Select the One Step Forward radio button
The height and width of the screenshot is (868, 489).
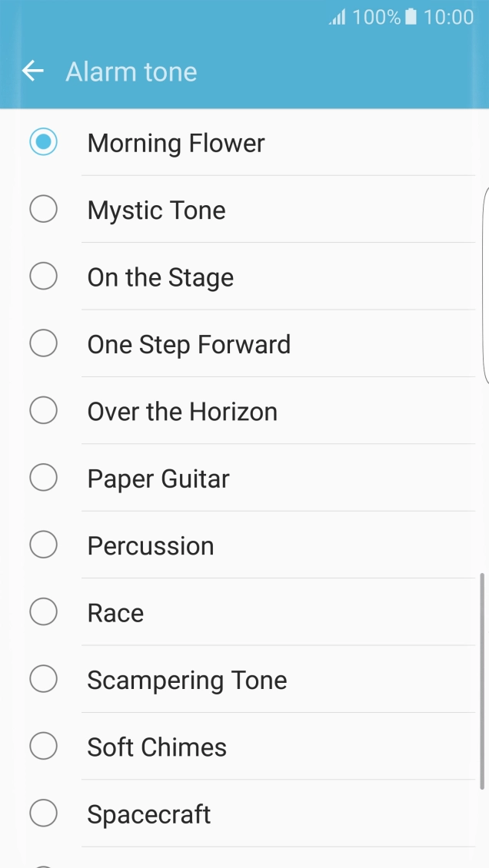[44, 343]
